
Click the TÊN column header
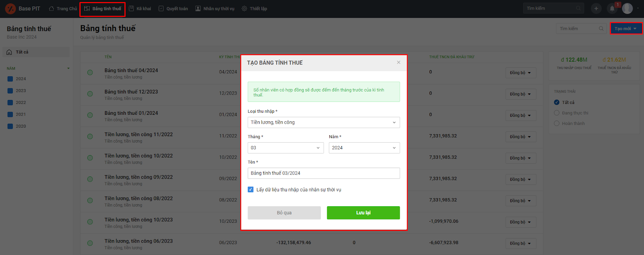(x=108, y=57)
